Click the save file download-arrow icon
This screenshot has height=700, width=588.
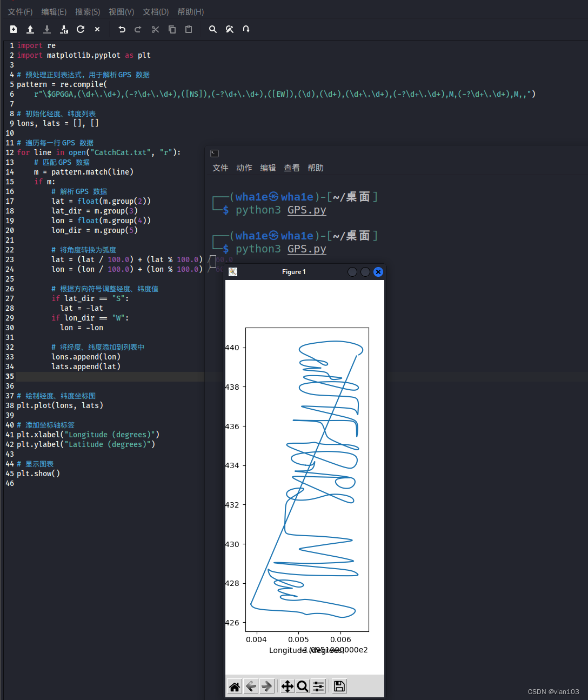(x=47, y=29)
